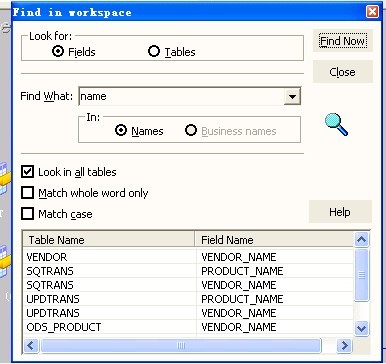Select the VENDOR table row
Viewport: 386px width, 364px height.
(x=188, y=257)
